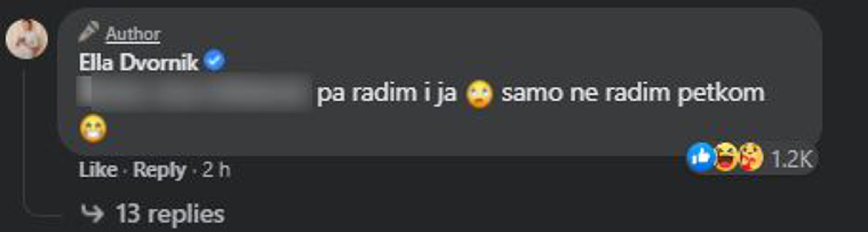Click the blue thumbs-up reaction icon

coord(701,157)
